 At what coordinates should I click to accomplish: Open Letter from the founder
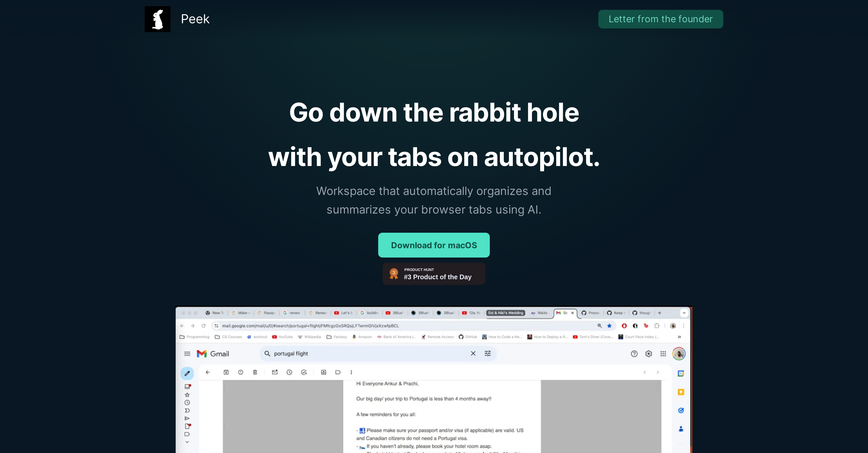point(660,19)
